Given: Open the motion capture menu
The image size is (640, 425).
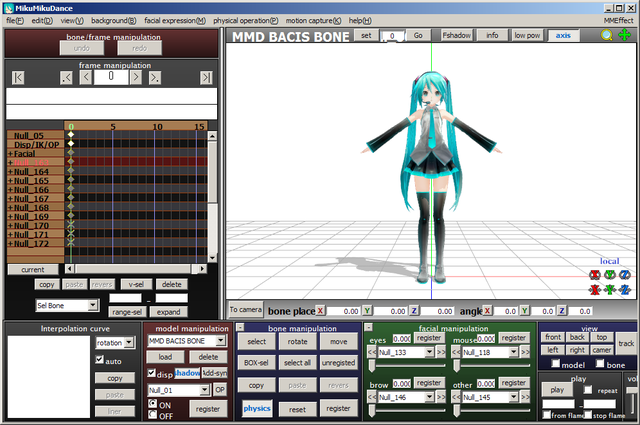Looking at the screenshot, I should point(313,20).
